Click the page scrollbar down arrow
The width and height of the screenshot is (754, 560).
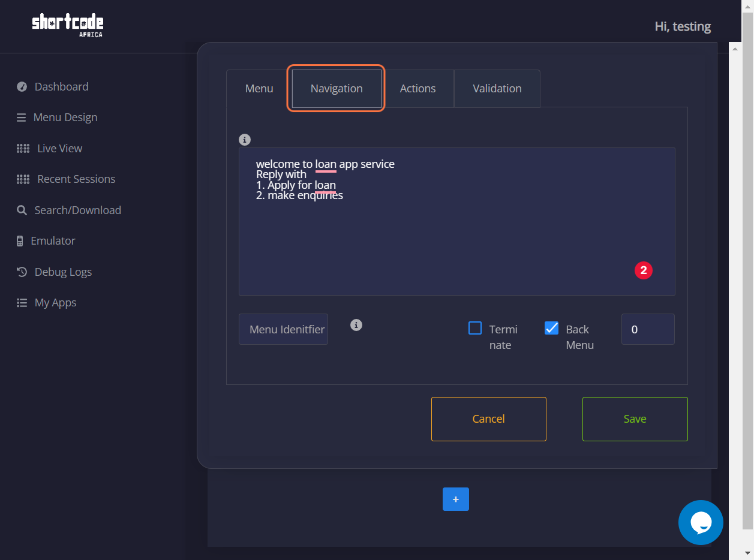749,553
